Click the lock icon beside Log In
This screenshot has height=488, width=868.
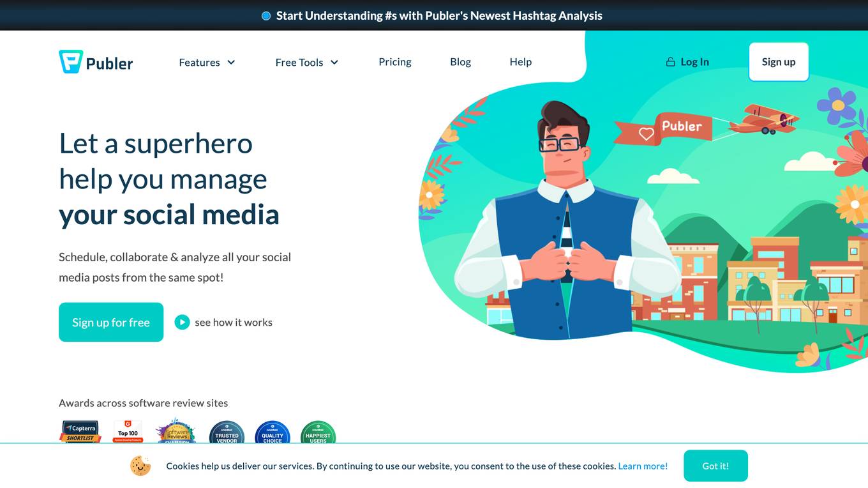click(x=670, y=62)
